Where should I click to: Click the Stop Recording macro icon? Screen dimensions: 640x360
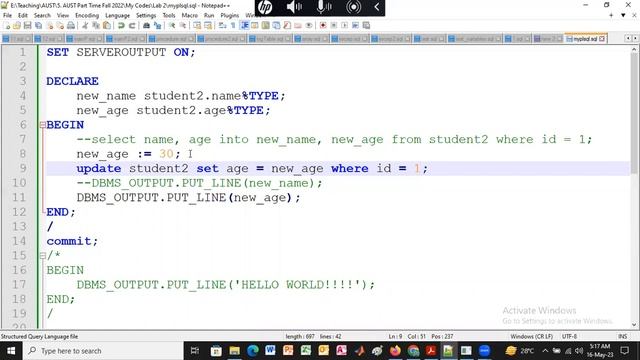pyautogui.click(x=333, y=25)
